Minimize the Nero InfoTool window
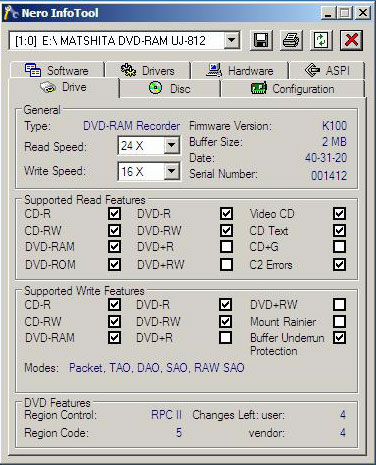The image size is (376, 465). 328,13
